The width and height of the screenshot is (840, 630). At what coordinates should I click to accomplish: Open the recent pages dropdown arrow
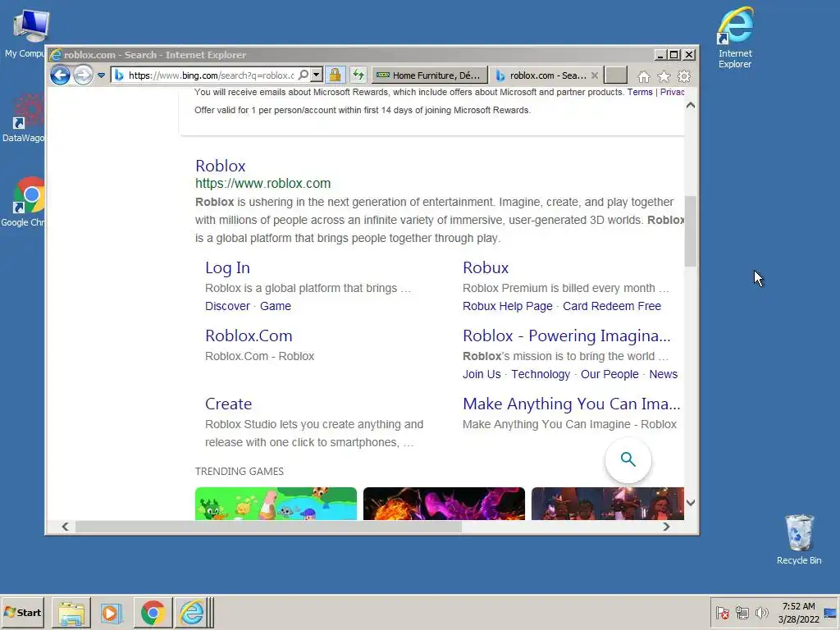(x=101, y=75)
